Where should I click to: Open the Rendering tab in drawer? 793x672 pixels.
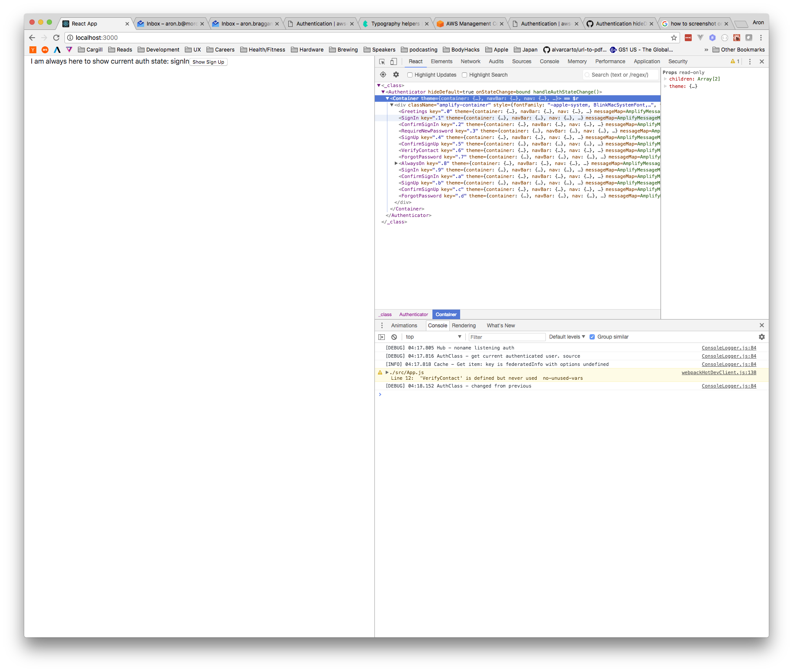[x=464, y=325]
